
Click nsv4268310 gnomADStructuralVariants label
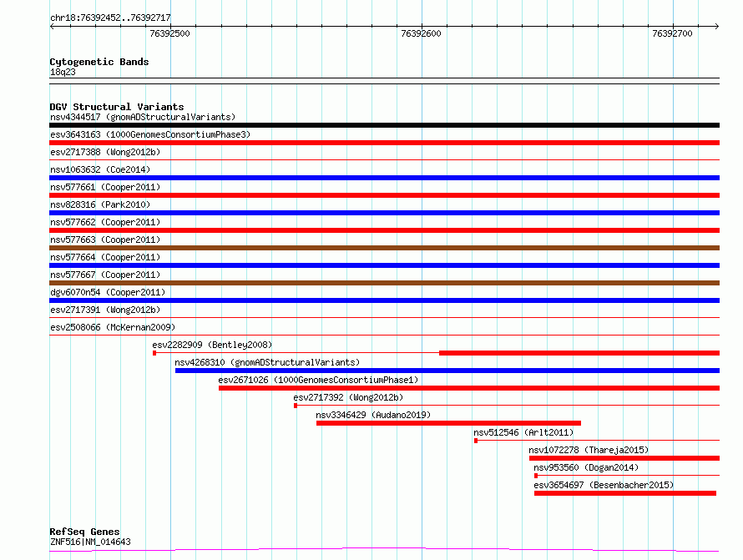click(x=267, y=362)
